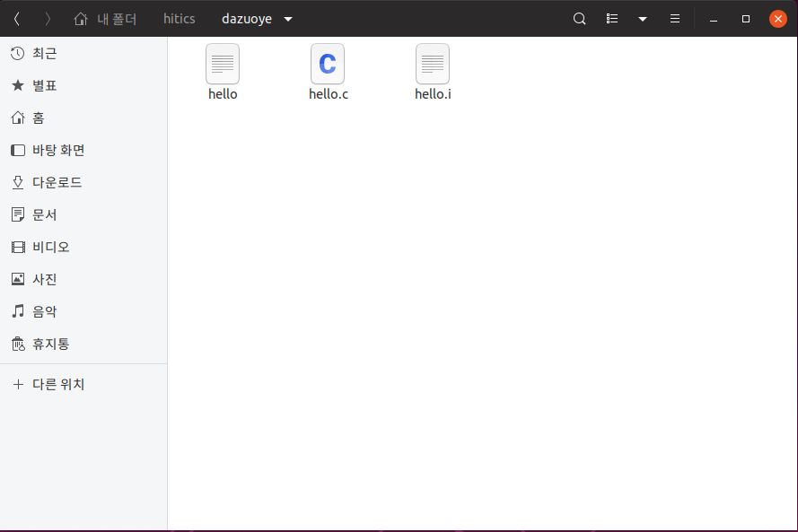Toggle list view mode
798x532 pixels.
[x=612, y=19]
